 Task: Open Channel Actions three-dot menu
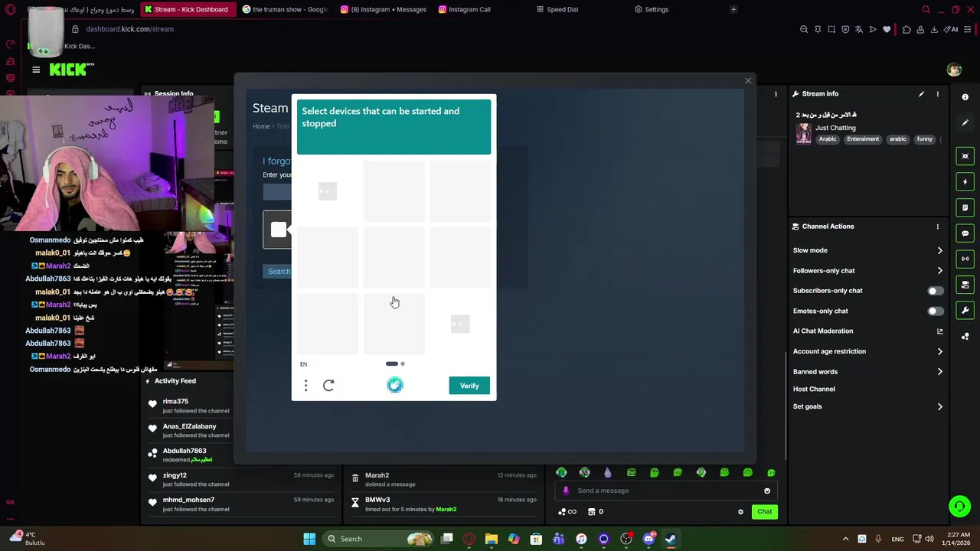tap(938, 227)
